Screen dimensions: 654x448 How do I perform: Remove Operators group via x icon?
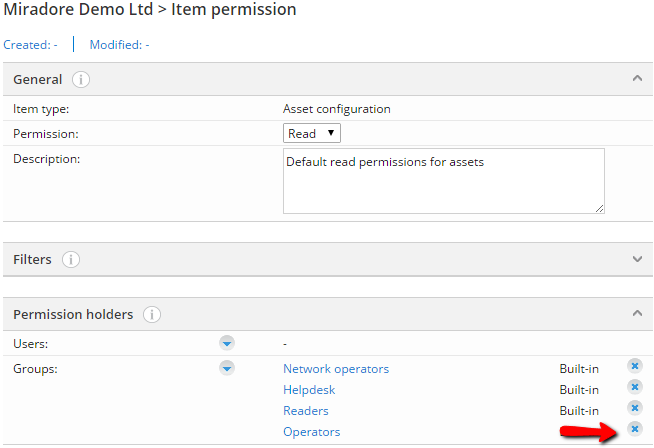[x=635, y=429]
